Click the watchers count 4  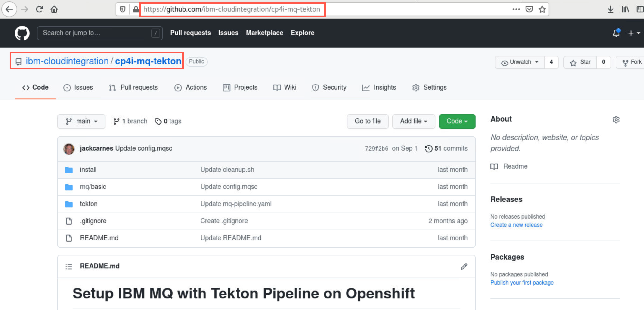551,62
